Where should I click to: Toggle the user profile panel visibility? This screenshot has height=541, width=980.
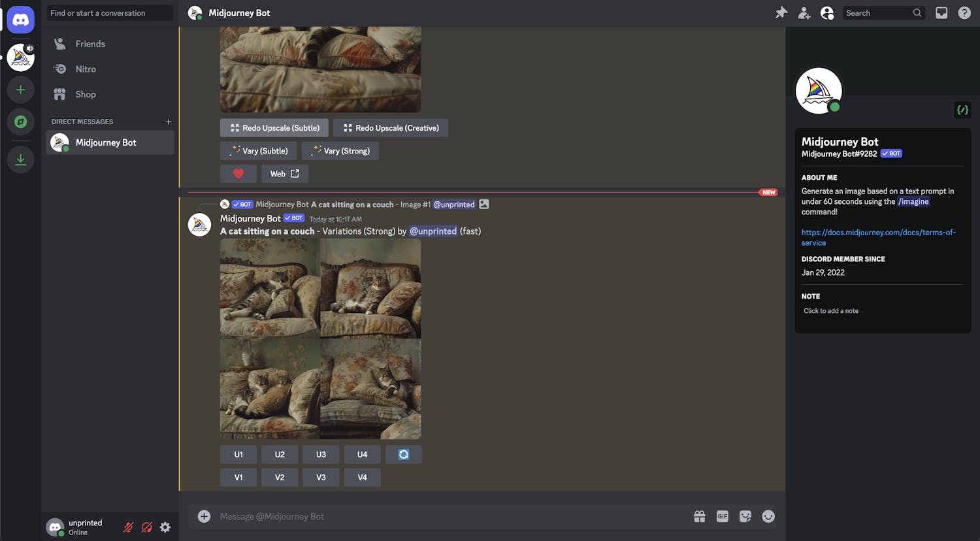827,13
